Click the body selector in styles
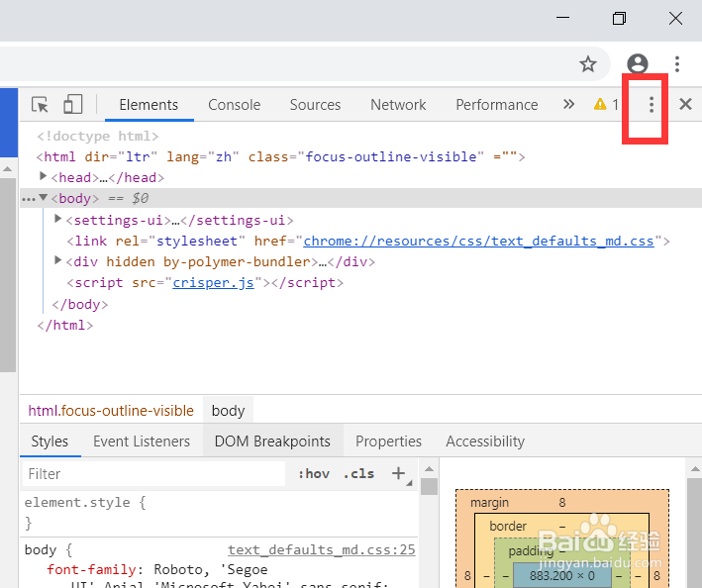 click(41, 550)
